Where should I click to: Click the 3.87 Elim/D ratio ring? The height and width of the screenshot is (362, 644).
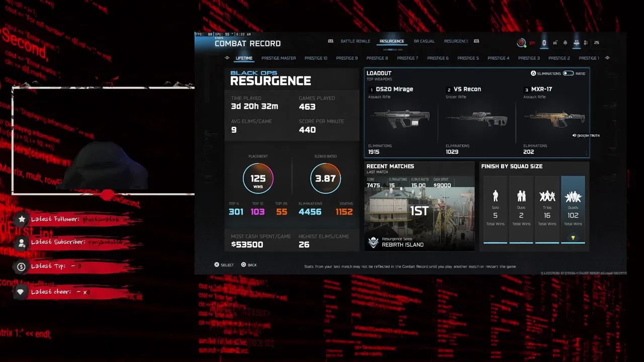tap(326, 178)
